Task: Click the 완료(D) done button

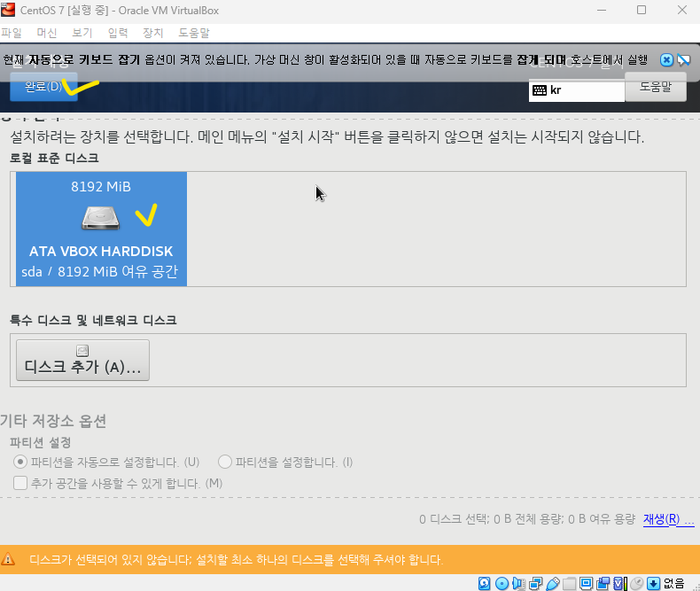Action: tap(43, 87)
